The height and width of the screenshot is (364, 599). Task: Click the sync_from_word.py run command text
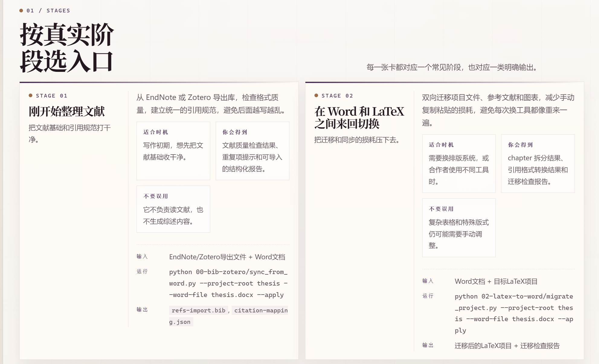pyautogui.click(x=228, y=283)
